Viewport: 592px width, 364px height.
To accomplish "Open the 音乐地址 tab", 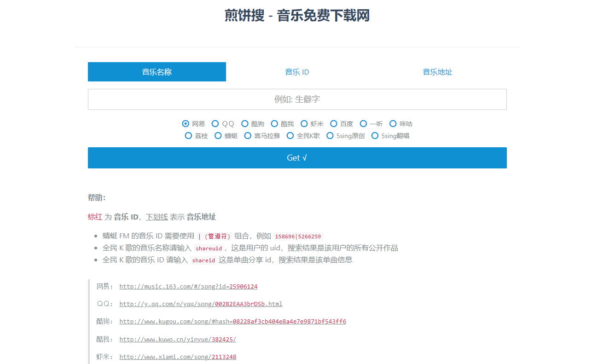I will pyautogui.click(x=437, y=72).
